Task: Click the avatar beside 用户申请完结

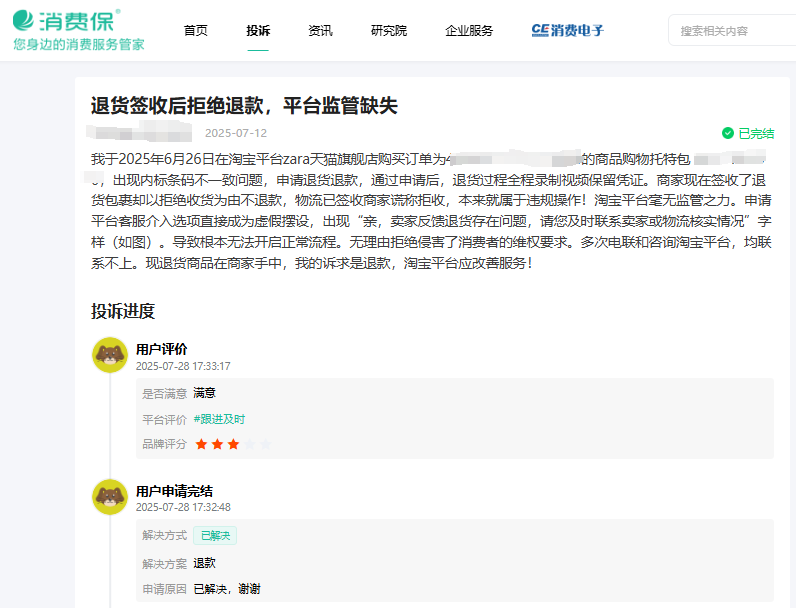Action: (x=110, y=497)
